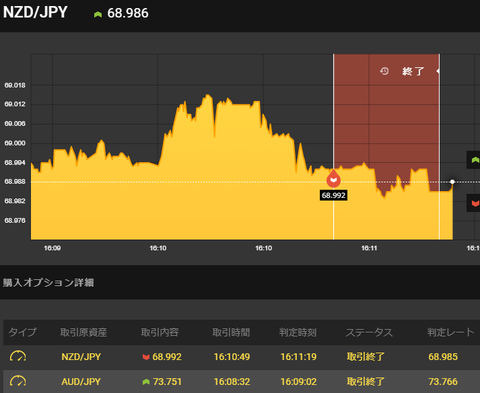Click the green up-arrow HIGH button on the chart
480x393 pixels.
pos(474,160)
